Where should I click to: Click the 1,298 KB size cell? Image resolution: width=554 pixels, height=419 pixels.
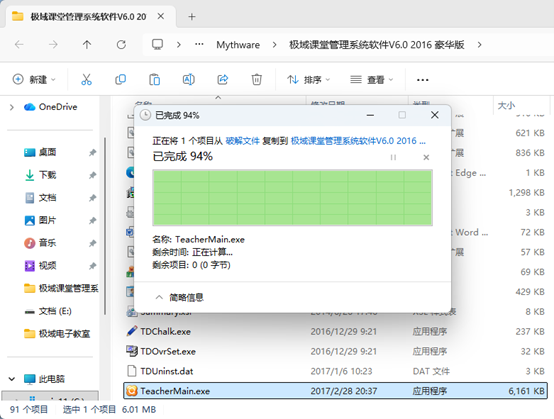point(526,193)
